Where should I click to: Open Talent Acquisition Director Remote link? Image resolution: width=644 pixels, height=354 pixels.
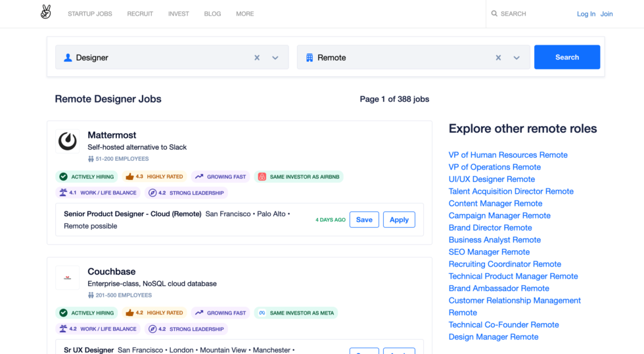click(511, 191)
